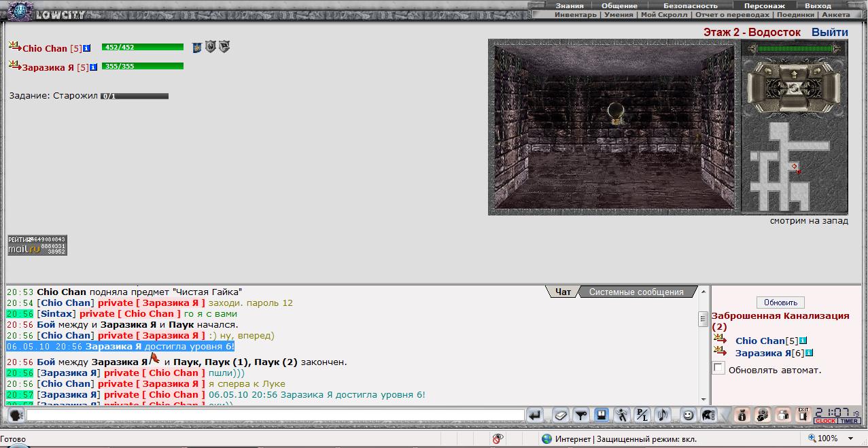The image size is (868, 448).
Task: Click the private arrow icon before Заразика Я in room list
Action: (720, 351)
